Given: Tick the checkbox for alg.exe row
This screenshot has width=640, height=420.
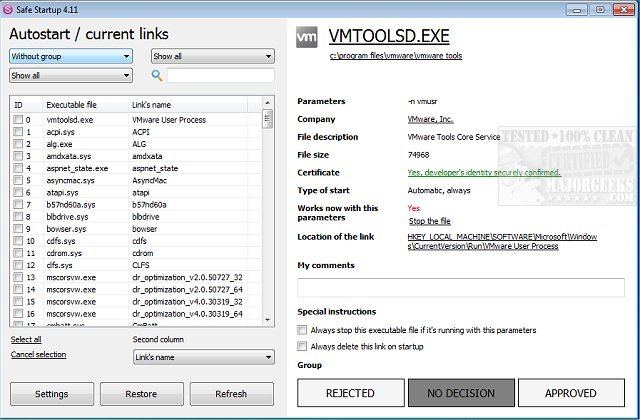Looking at the screenshot, I should tap(18, 144).
